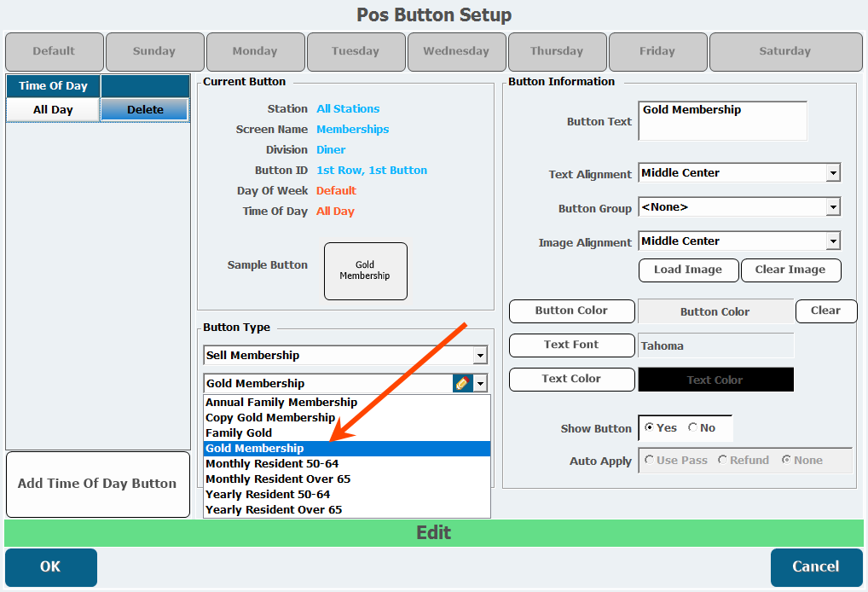Switch to the Saturday tab
This screenshot has width=868, height=592.
click(786, 51)
